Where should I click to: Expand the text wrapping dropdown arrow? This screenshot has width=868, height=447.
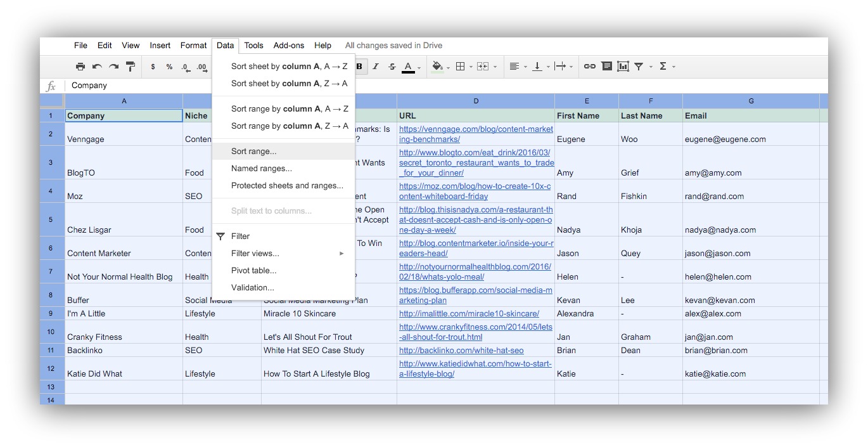(x=571, y=67)
